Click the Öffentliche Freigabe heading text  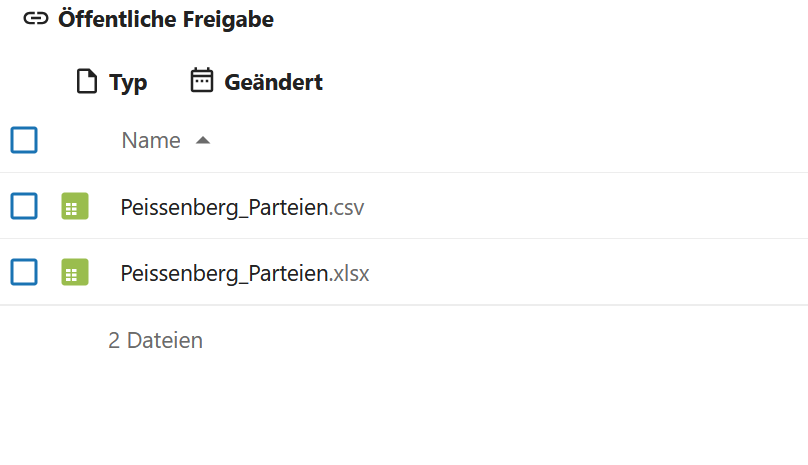point(166,19)
